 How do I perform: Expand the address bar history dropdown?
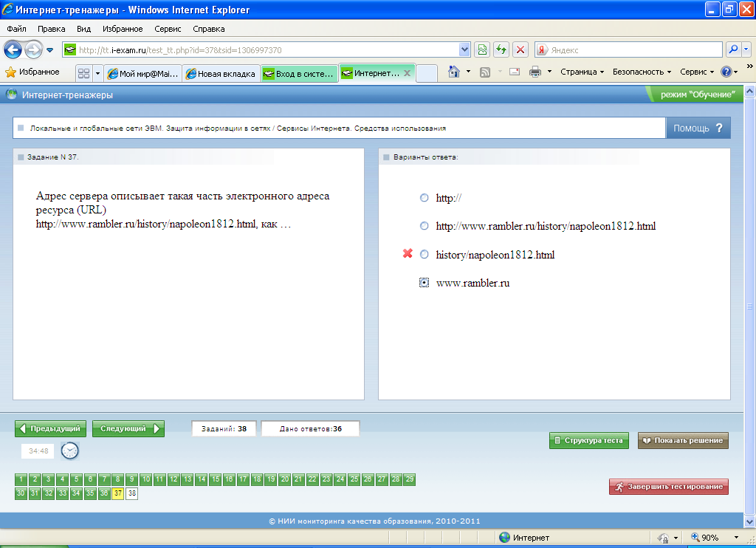[x=464, y=49]
